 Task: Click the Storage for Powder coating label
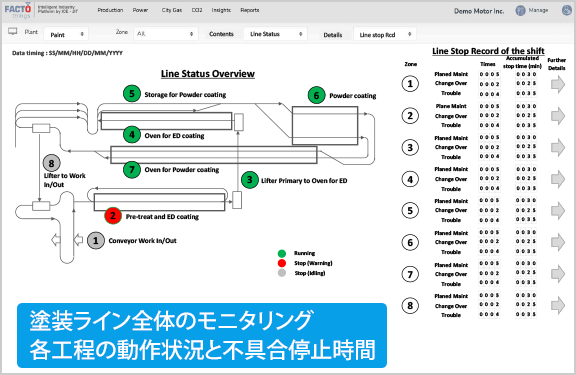185,94
